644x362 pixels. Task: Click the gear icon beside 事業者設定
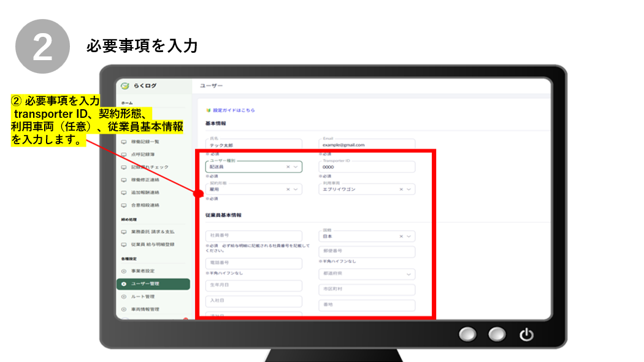[x=124, y=271]
